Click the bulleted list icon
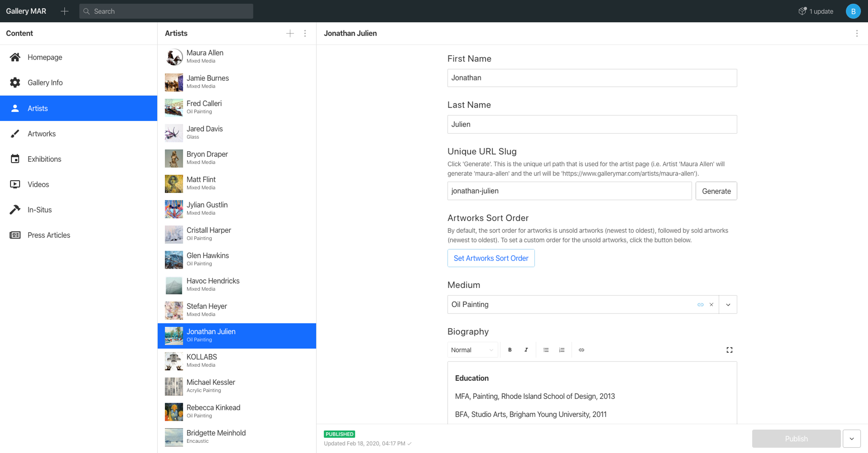Screen dimensions: 868x453 point(545,350)
